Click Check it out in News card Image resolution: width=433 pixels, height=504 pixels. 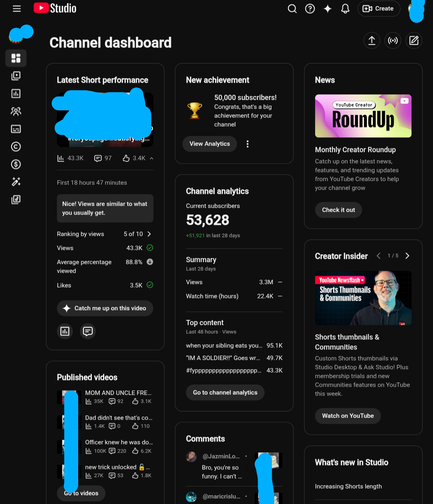338,210
